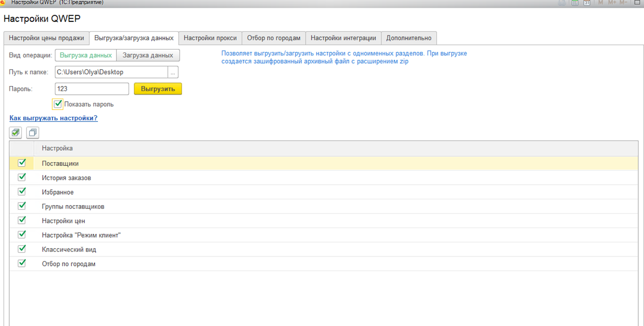Click the M+ memory button
The image size is (644, 326).
click(612, 2)
